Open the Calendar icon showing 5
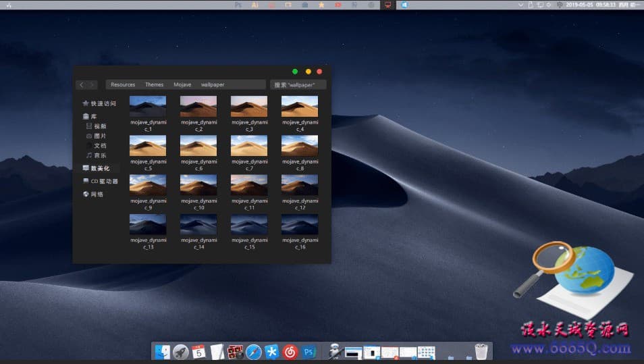 click(198, 352)
